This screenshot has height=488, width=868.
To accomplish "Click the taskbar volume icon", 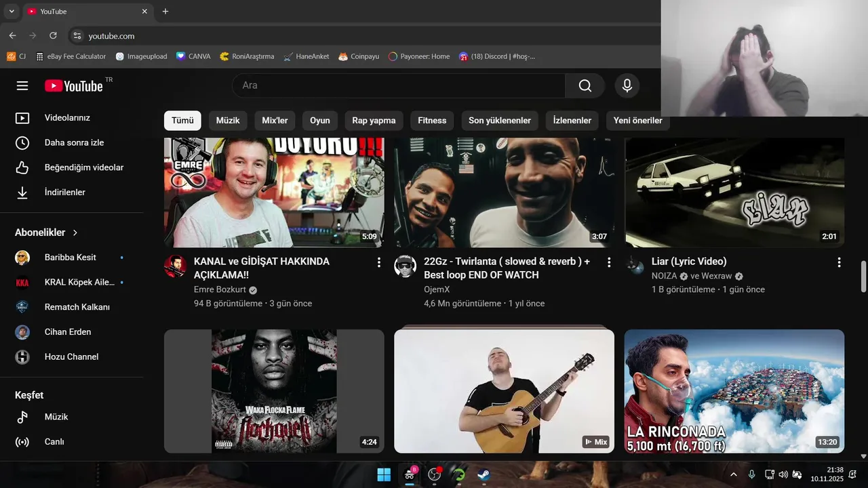I will click(783, 474).
